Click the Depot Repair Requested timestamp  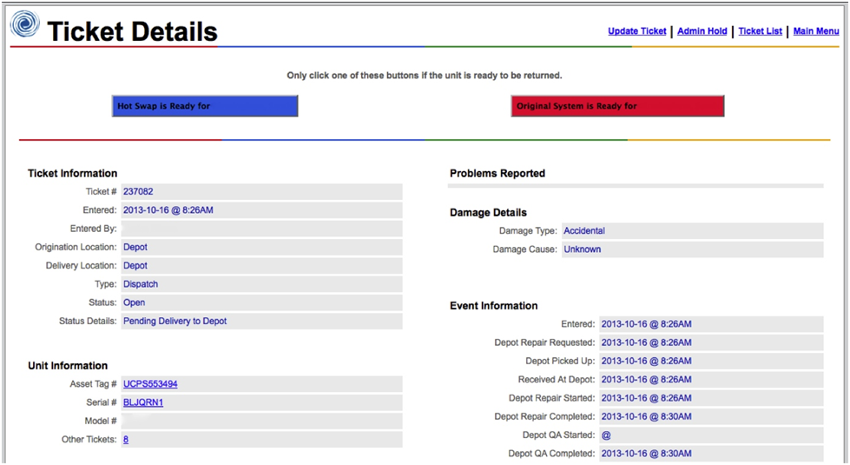coord(646,343)
